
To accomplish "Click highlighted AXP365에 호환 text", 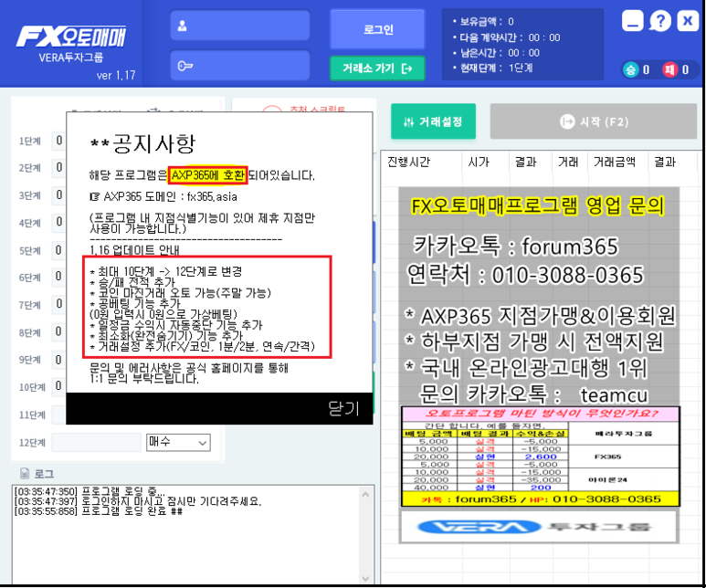I will point(208,174).
